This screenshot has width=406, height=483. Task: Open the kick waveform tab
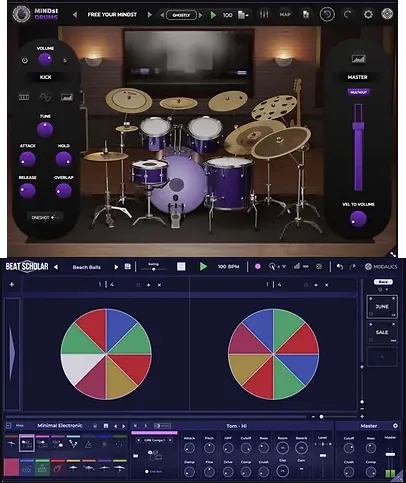coord(45,97)
